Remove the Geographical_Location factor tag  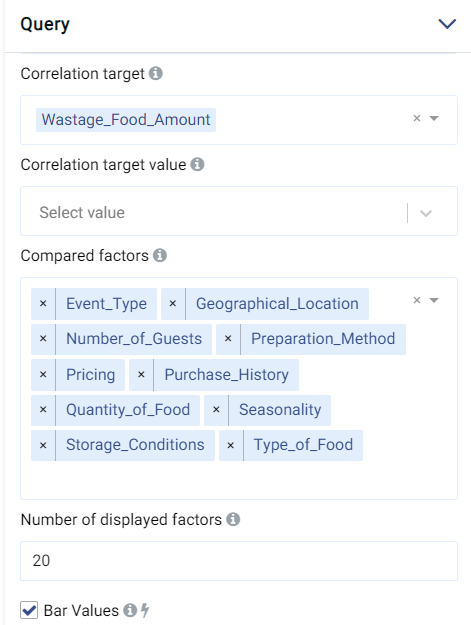pos(173,304)
